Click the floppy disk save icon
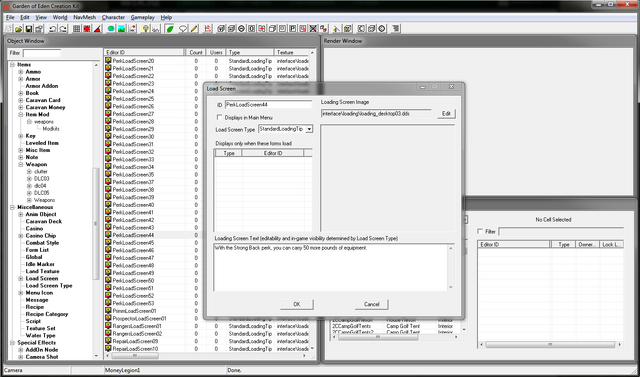Screen dimensions: 640x377 click(29, 29)
